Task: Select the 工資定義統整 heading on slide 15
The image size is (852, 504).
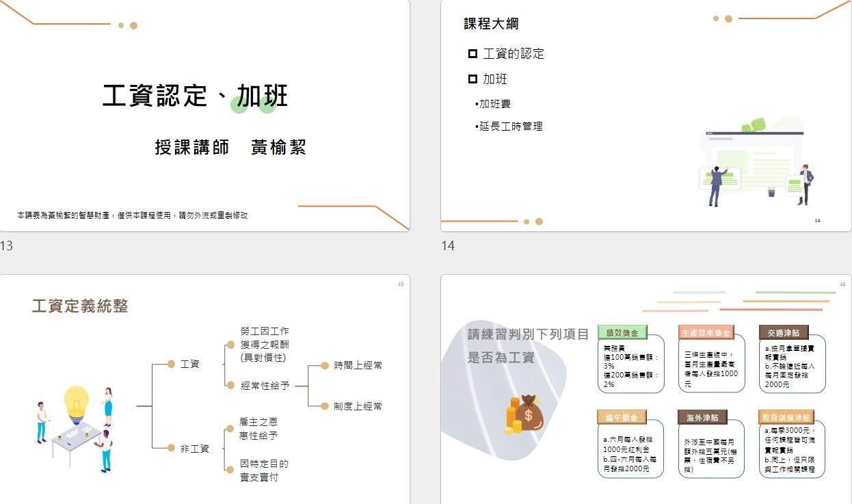Action: pyautogui.click(x=80, y=306)
